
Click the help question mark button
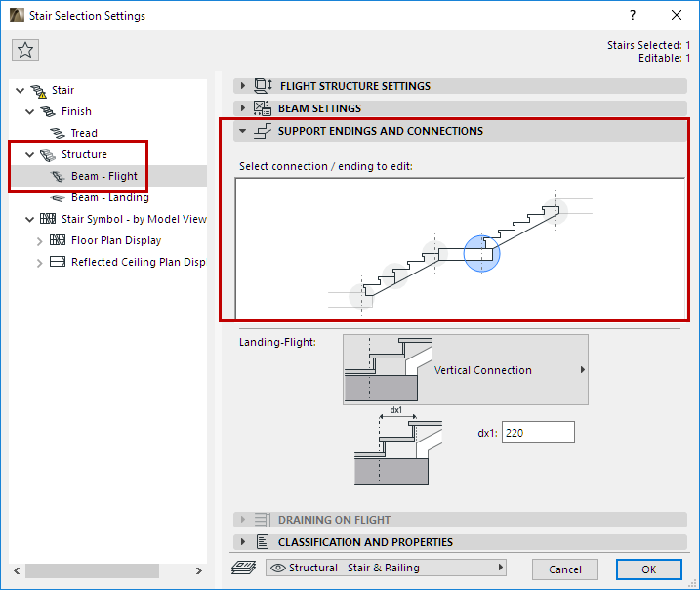[x=633, y=16]
